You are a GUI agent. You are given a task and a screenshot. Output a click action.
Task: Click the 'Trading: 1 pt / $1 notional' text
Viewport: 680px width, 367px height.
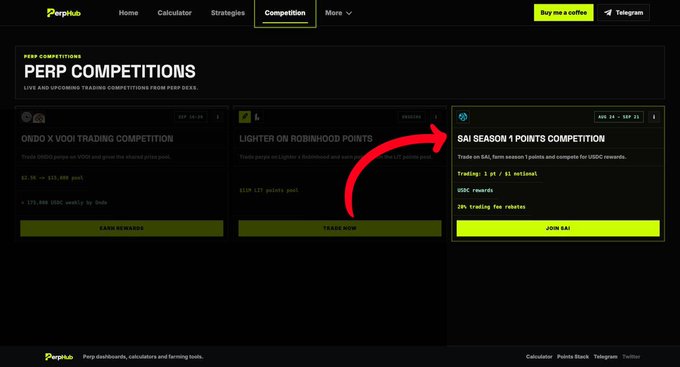497,174
